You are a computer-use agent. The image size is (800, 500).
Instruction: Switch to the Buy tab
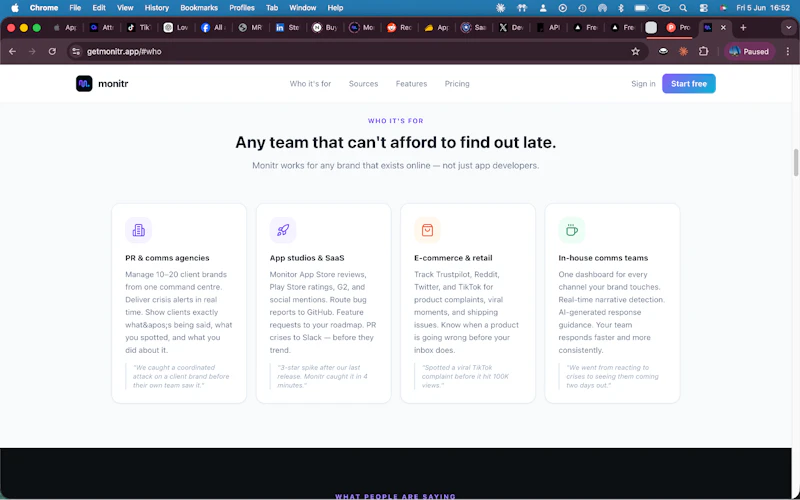326,28
